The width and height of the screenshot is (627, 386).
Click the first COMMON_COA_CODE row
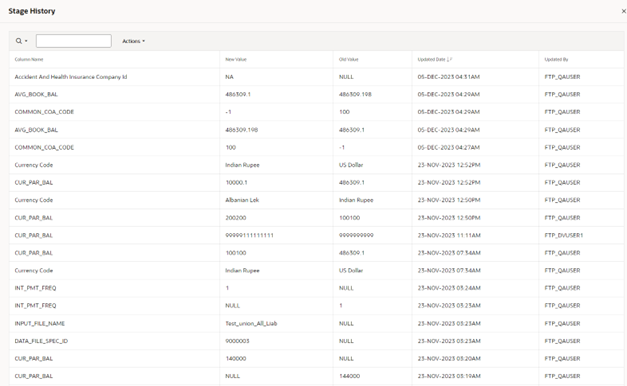pyautogui.click(x=316, y=112)
